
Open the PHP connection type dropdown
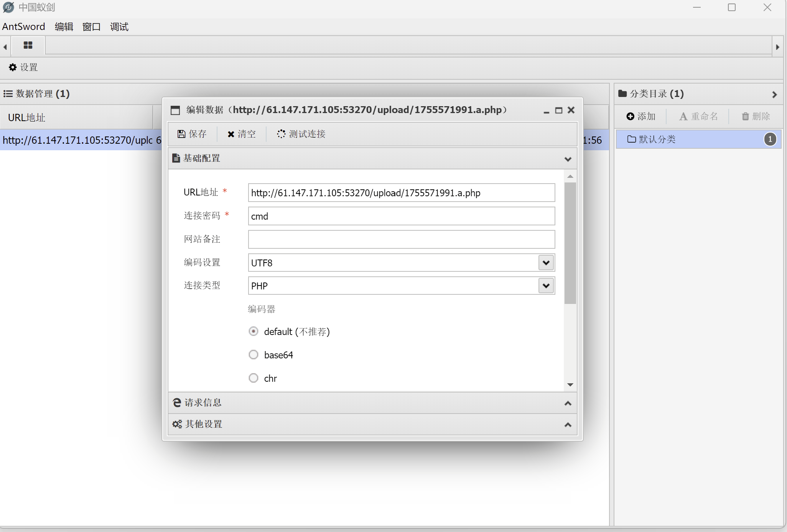[x=546, y=286]
